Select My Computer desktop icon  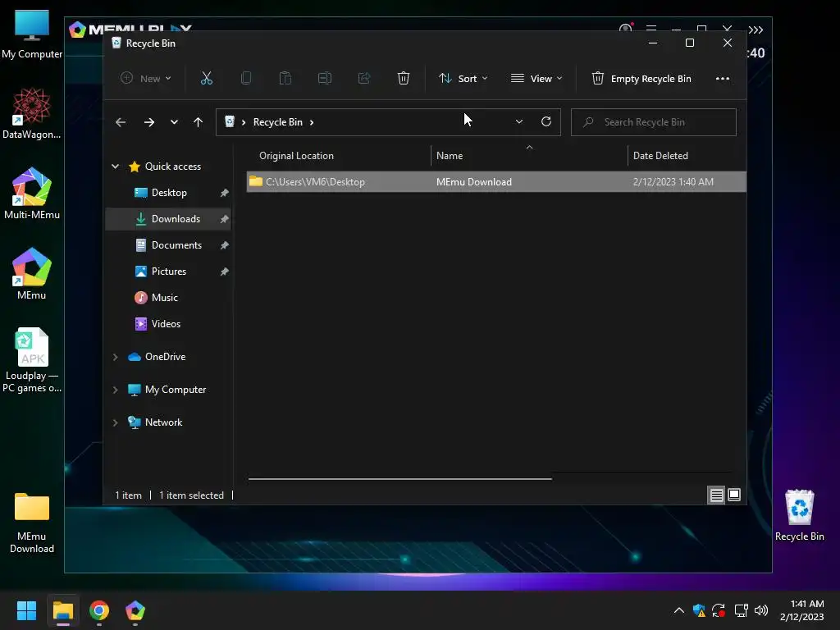(x=32, y=34)
